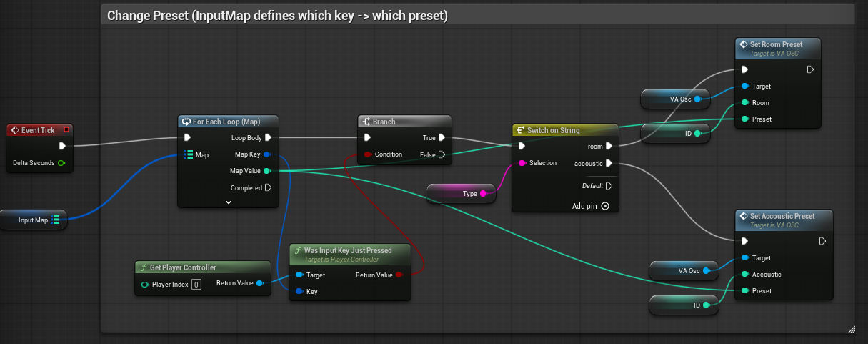Click the Was Input Key Return Value pin
This screenshot has width=868, height=344.
tap(399, 275)
